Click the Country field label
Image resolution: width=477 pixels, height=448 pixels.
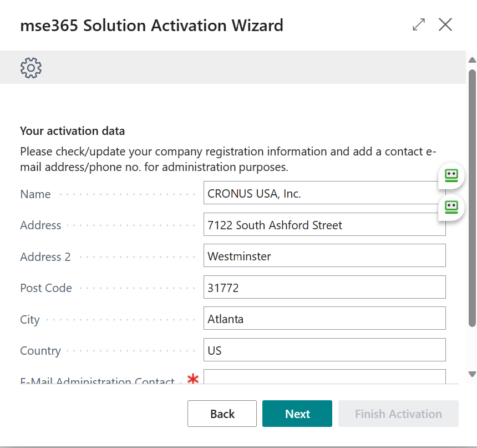40,351
